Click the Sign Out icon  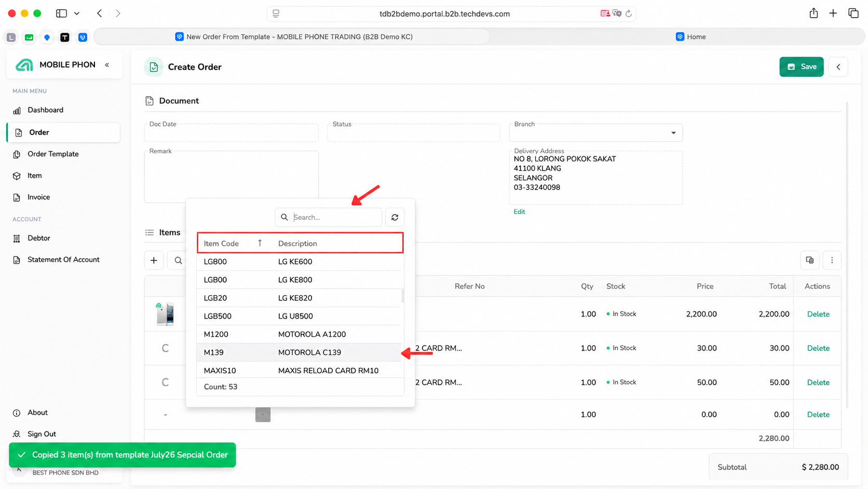(17, 434)
